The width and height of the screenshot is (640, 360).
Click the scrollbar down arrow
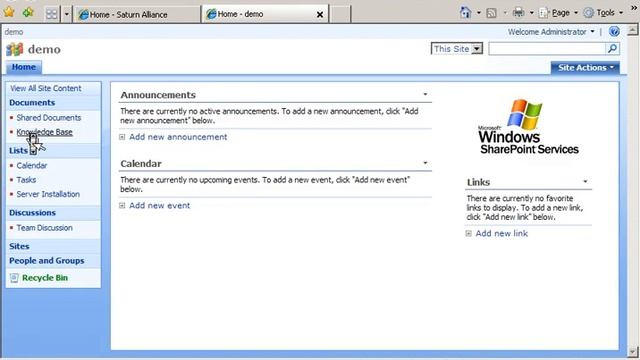pos(633,351)
